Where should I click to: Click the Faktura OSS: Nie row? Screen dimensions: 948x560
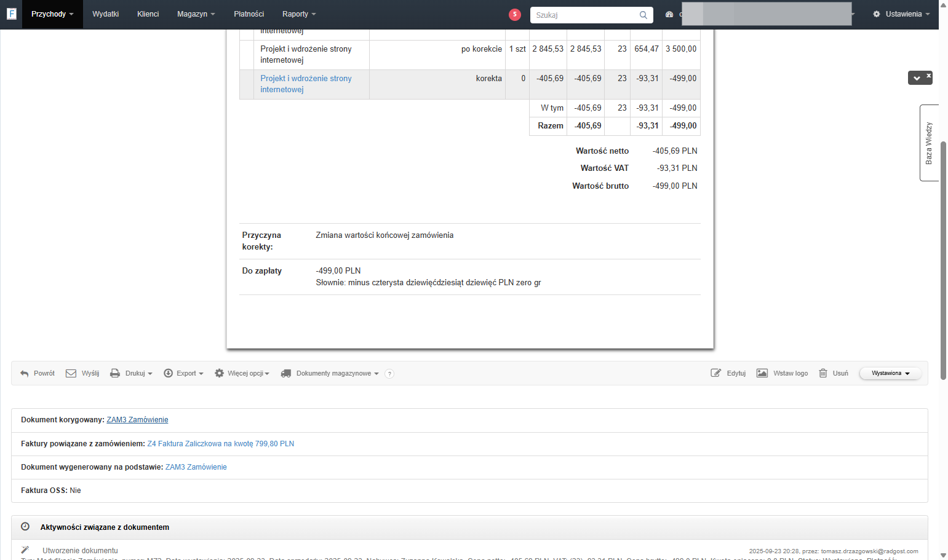[469, 491]
